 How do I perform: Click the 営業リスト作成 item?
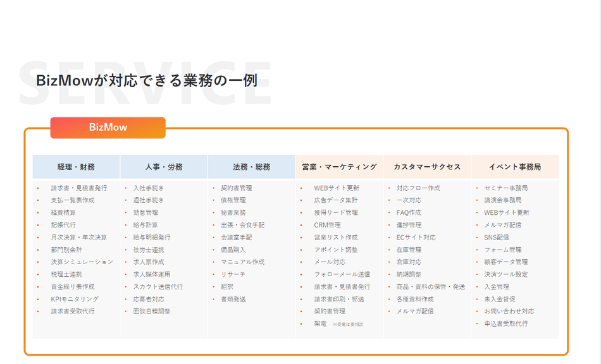pyautogui.click(x=336, y=238)
